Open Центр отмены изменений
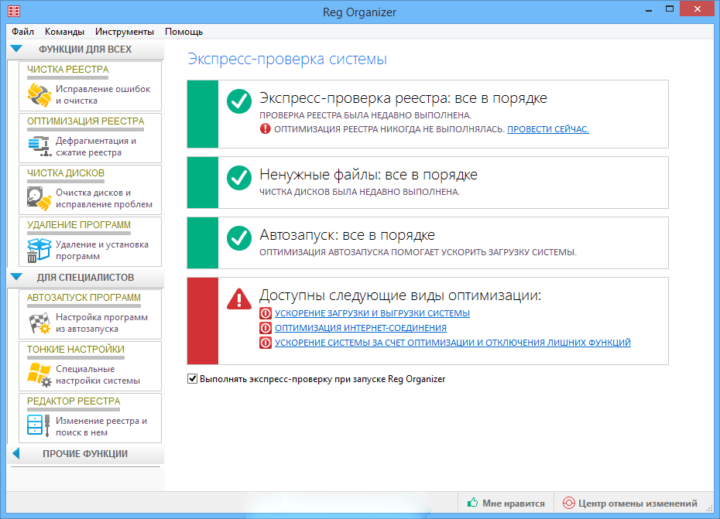 coord(630,503)
